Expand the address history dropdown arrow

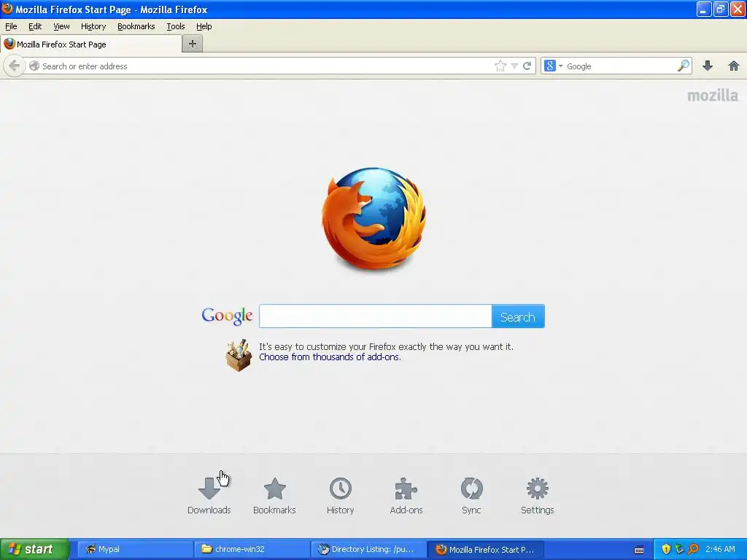tap(514, 66)
